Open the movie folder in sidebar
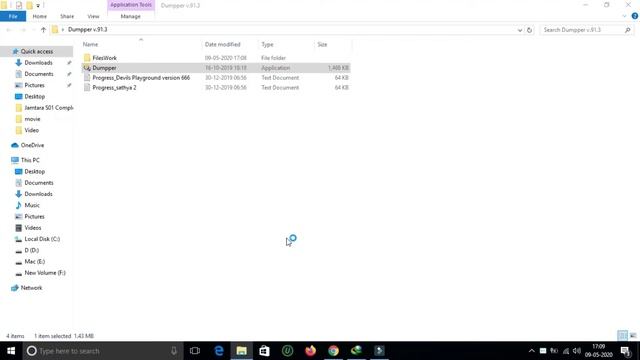 [x=32, y=119]
